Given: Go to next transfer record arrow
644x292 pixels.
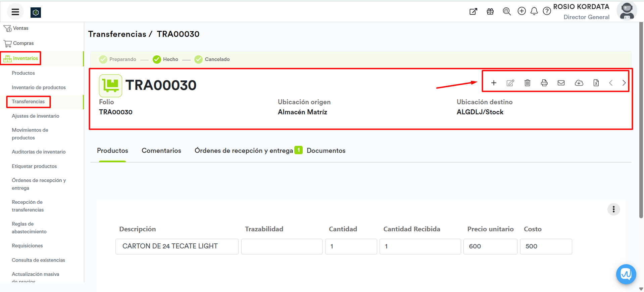Looking at the screenshot, I should 624,83.
